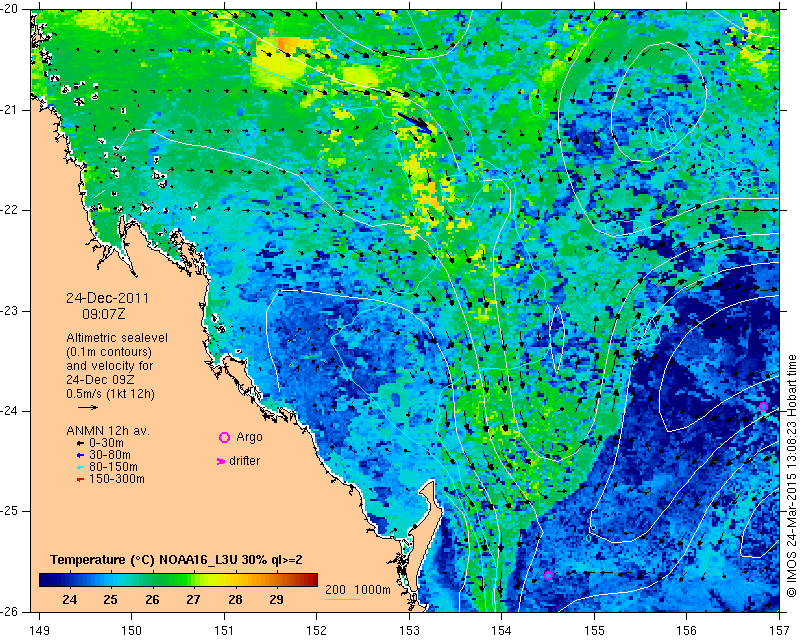The image size is (800, 640).
Task: Click the dark blue 24°C end of colorbar
Action: pyautogui.click(x=48, y=580)
